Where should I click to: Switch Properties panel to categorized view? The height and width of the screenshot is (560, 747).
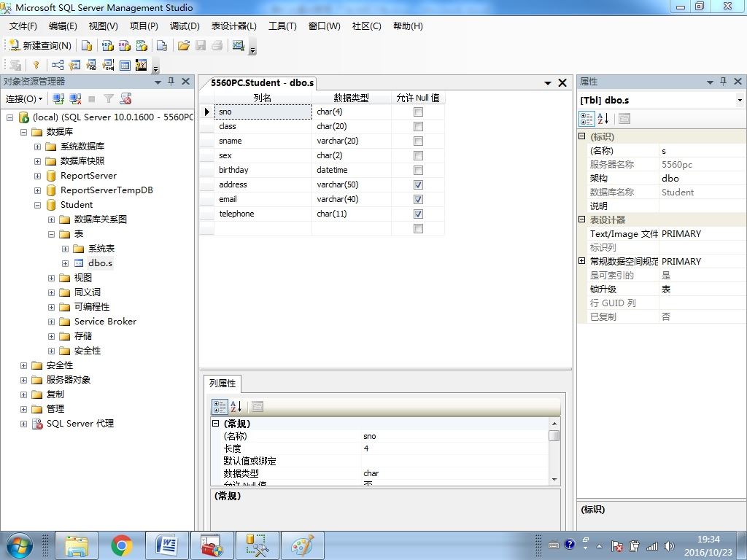(587, 119)
